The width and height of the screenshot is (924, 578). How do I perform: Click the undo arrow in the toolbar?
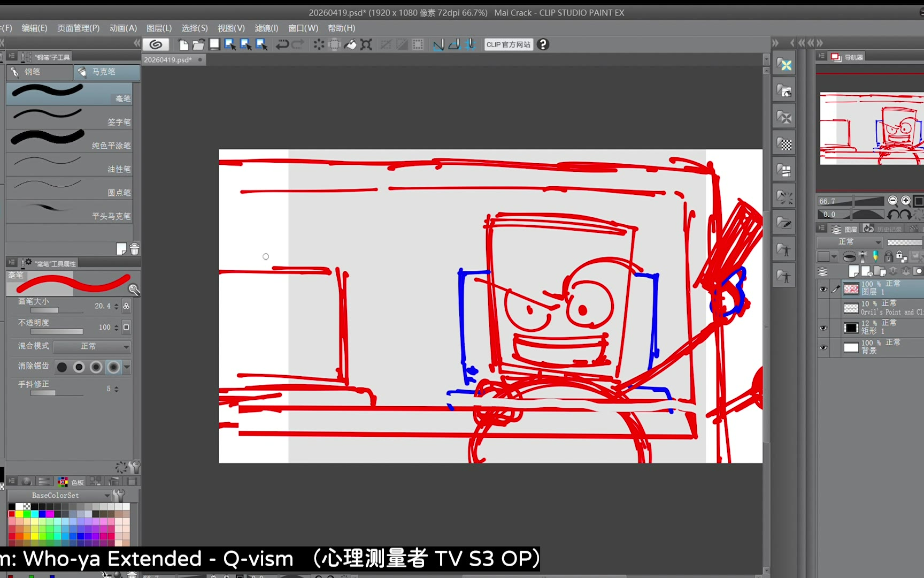(x=282, y=44)
